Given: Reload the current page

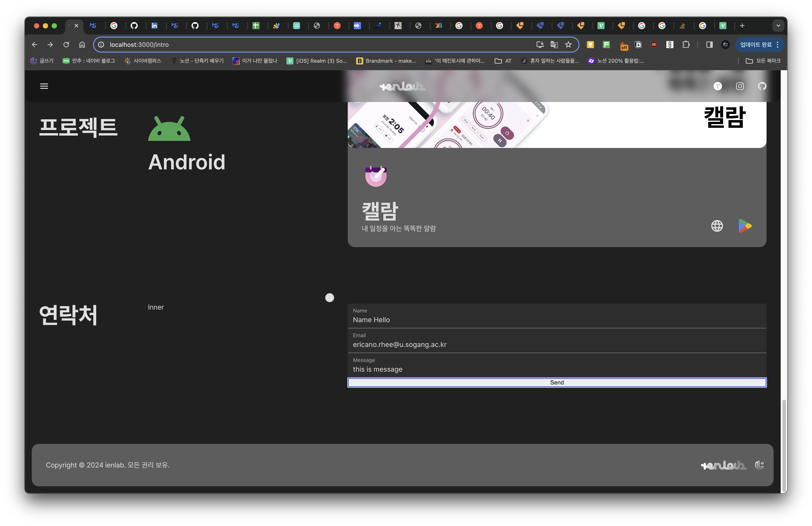Looking at the screenshot, I should point(66,45).
